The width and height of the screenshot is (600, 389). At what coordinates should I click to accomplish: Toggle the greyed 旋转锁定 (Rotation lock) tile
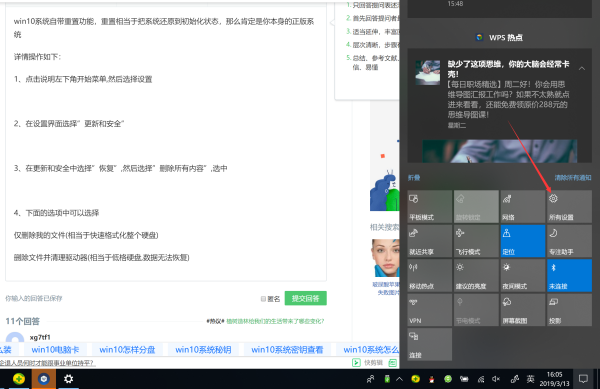(x=476, y=207)
